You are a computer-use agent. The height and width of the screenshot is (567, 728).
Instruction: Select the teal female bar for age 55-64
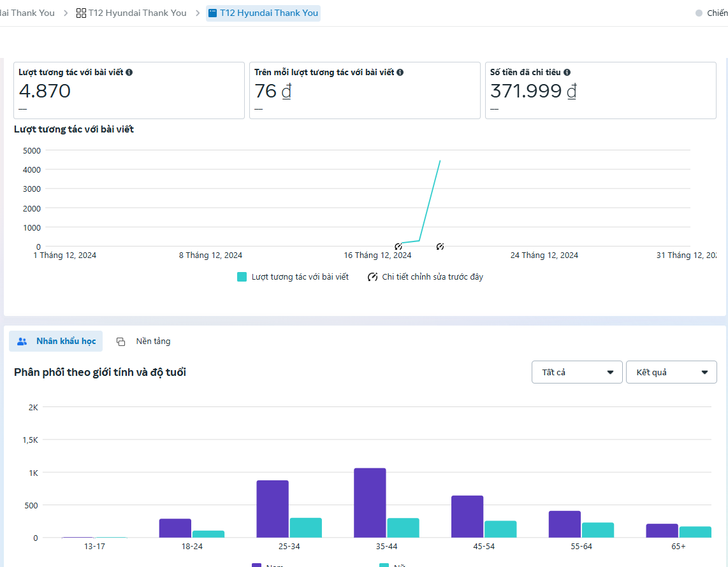pyautogui.click(x=598, y=530)
